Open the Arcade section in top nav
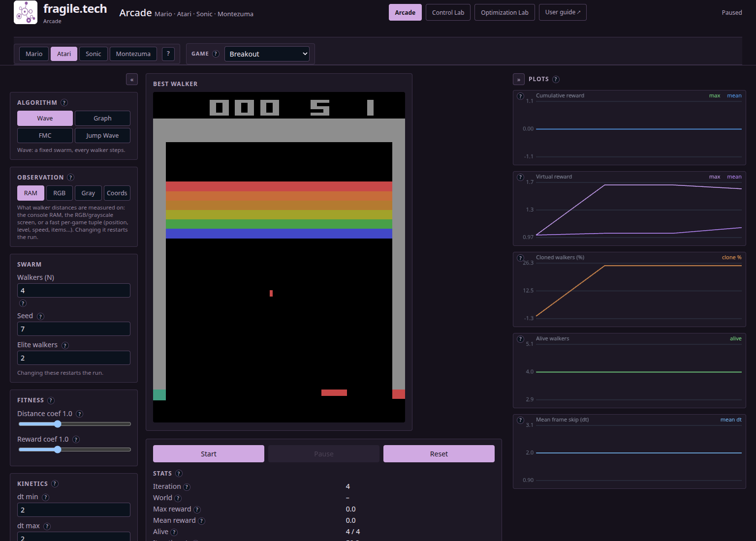Screen dimensions: 756x541 405,12
